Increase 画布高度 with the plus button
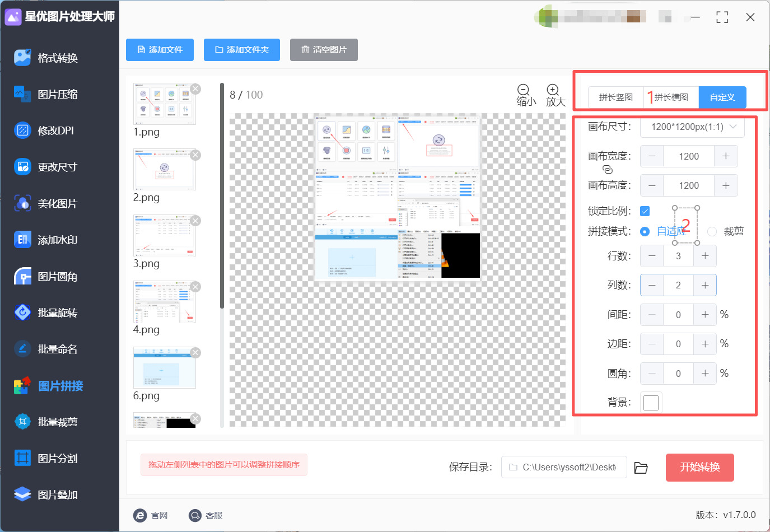 tap(726, 185)
